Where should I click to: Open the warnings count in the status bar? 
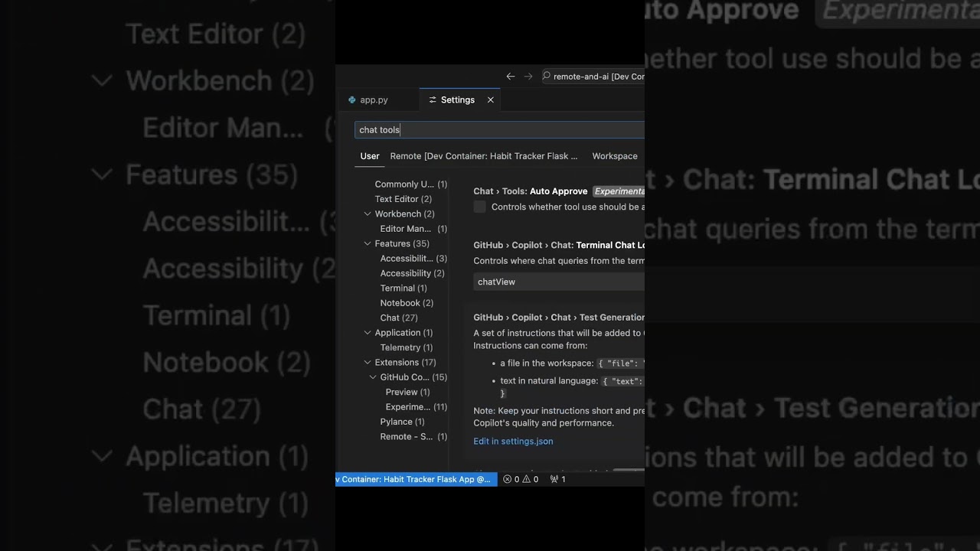pos(531,479)
